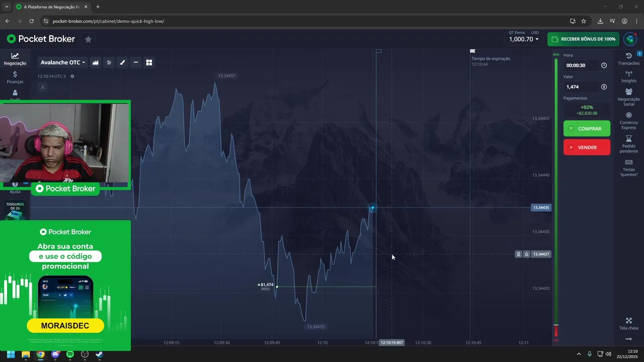The image size is (644, 362).
Task: Click the Hora time input field
Action: pos(587,65)
